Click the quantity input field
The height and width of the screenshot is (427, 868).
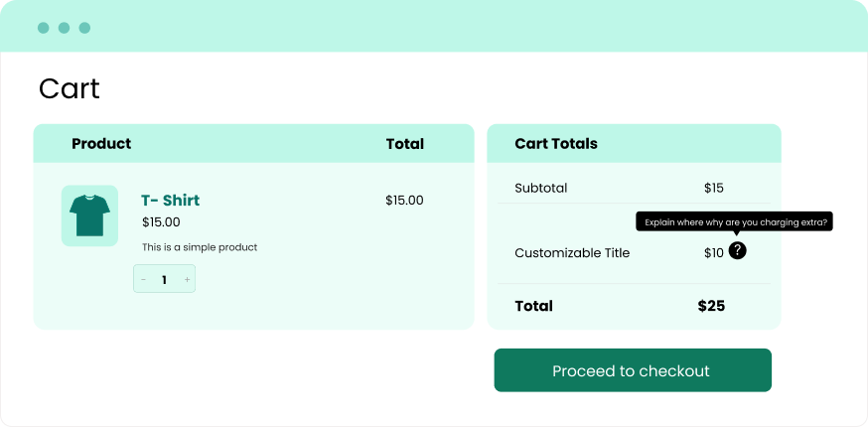click(x=165, y=280)
